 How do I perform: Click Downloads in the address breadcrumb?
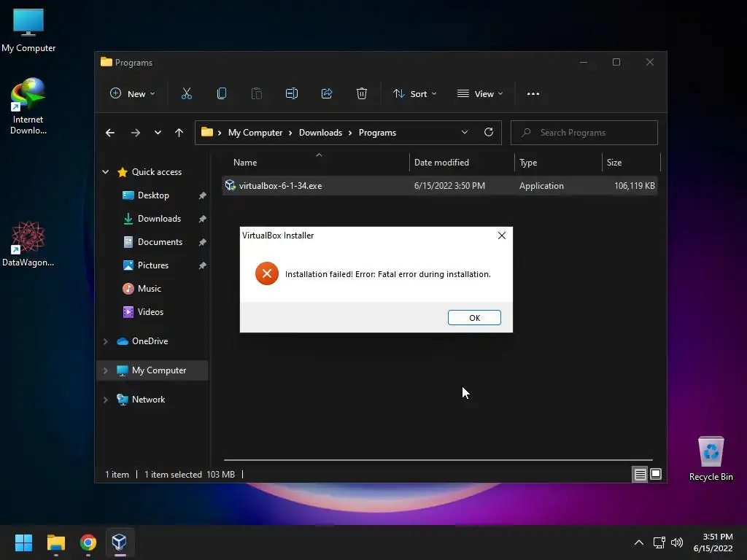[320, 133]
